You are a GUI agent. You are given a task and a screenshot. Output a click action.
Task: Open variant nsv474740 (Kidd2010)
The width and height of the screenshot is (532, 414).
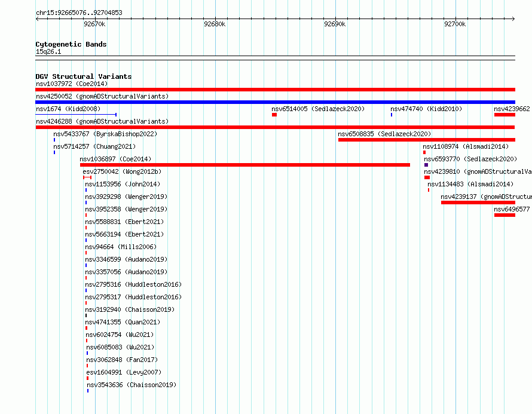[x=426, y=109]
